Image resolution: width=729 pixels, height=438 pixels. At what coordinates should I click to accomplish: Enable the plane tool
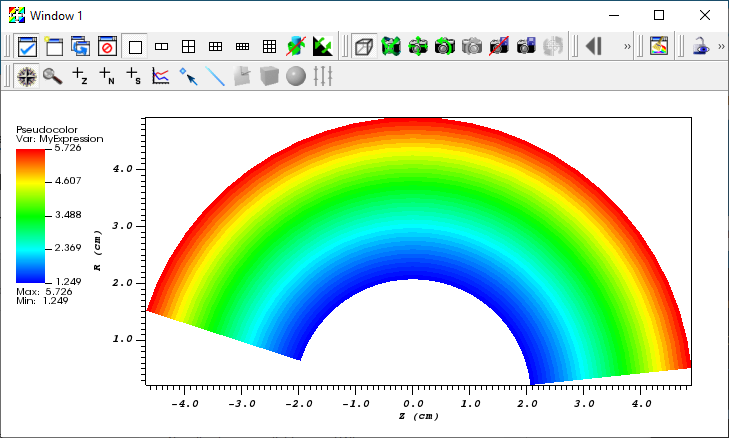[242, 76]
